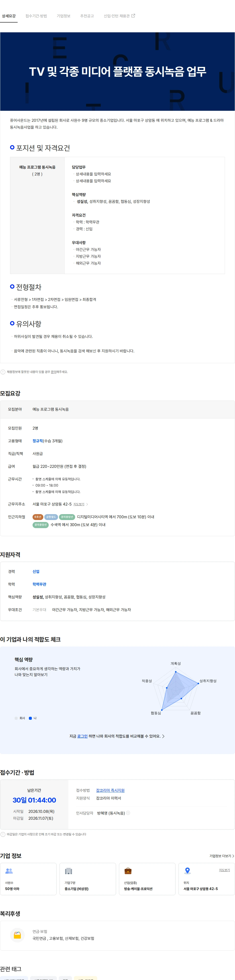Screen dimensions: 235x980
Task: Click the 잡코리아 즉시지원 link
Action: [x=110, y=790]
